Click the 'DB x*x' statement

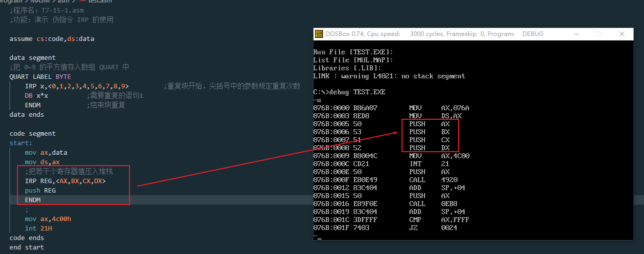pos(36,95)
